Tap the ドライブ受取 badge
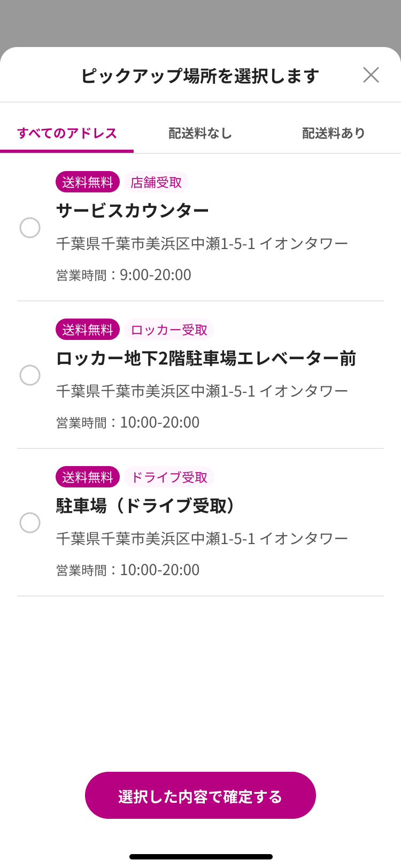 169,477
